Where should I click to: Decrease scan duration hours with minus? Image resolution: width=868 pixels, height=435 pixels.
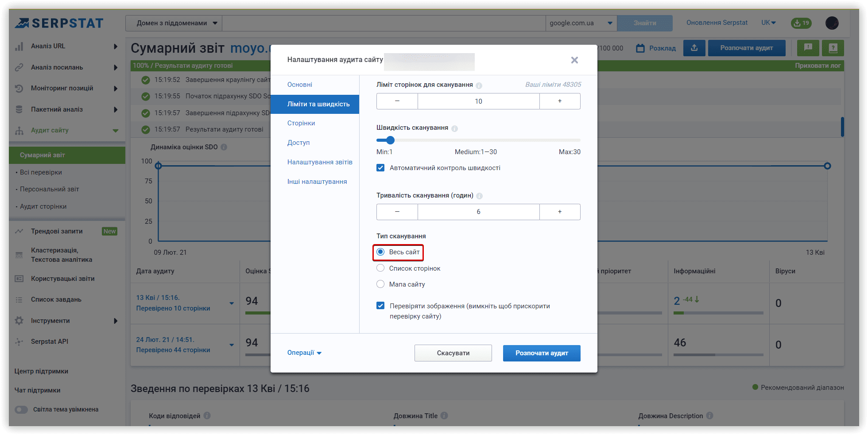(x=397, y=212)
